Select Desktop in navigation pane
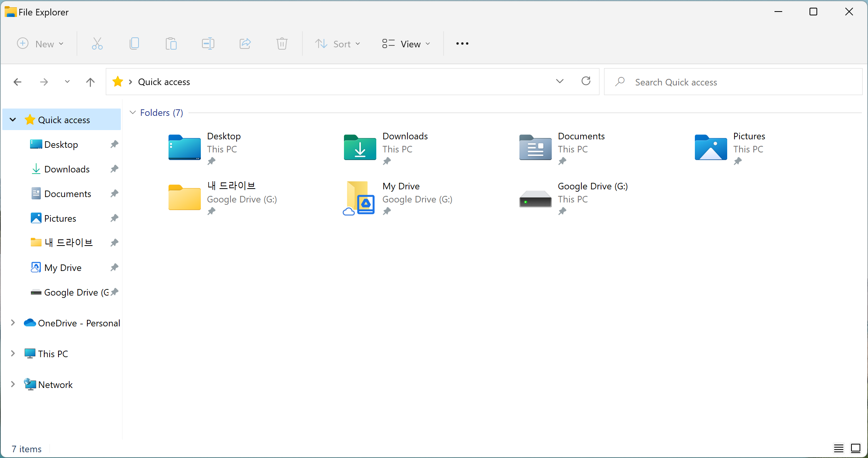 [x=62, y=144]
